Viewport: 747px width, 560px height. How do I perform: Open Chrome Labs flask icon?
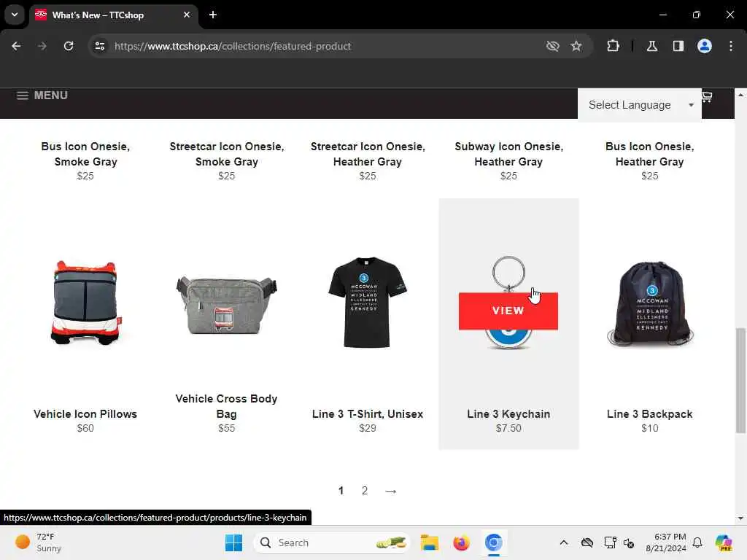pos(651,46)
